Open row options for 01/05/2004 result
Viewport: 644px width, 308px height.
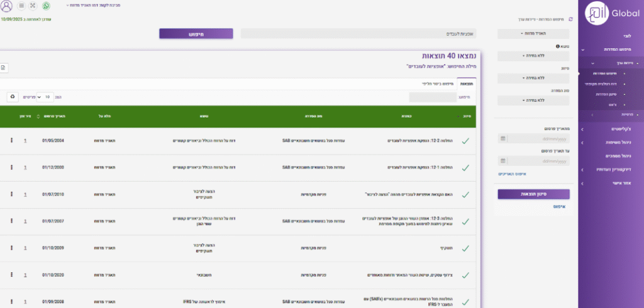point(12,141)
